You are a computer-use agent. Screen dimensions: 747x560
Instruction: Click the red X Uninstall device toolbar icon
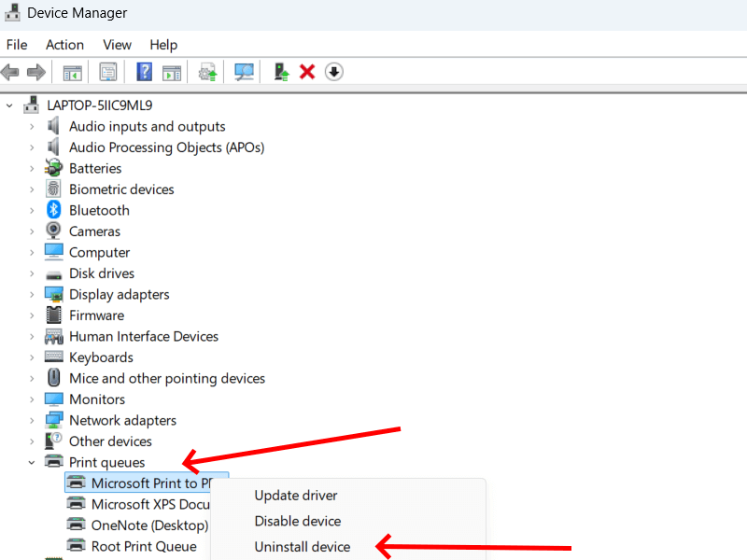coord(306,72)
